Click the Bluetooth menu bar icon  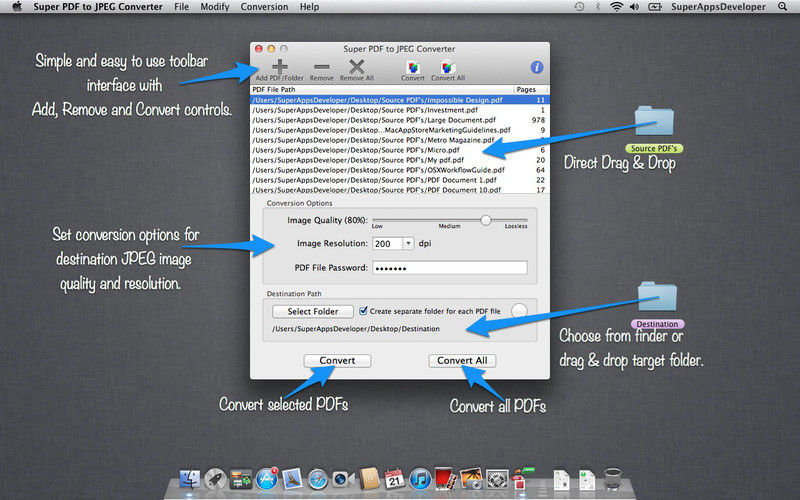pos(597,7)
